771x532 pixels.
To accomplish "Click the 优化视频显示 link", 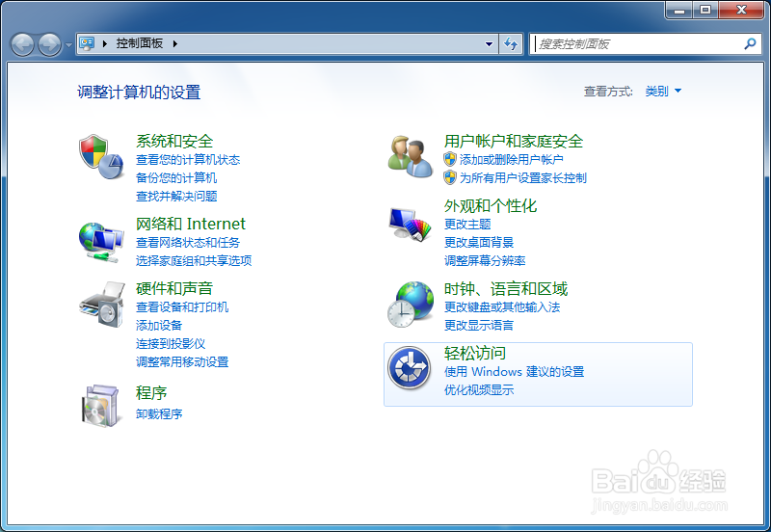I will [479, 389].
